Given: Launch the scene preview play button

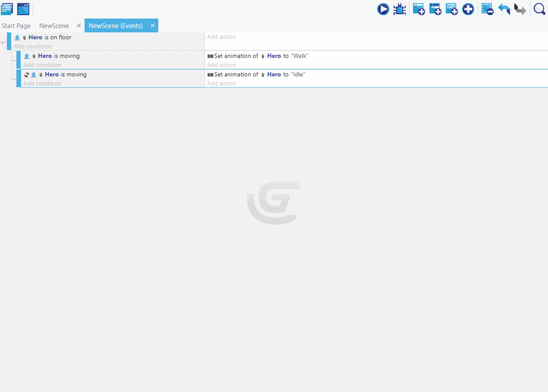Looking at the screenshot, I should pyautogui.click(x=383, y=9).
